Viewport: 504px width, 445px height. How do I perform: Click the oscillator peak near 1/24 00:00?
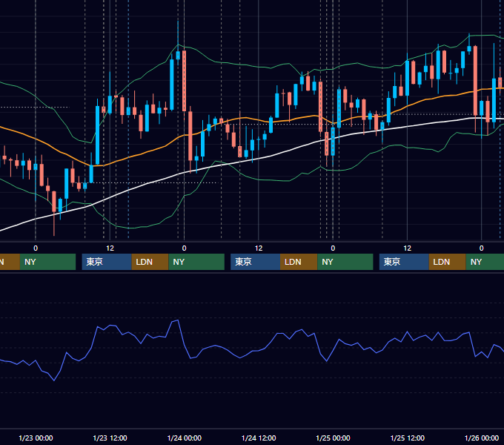click(178, 320)
